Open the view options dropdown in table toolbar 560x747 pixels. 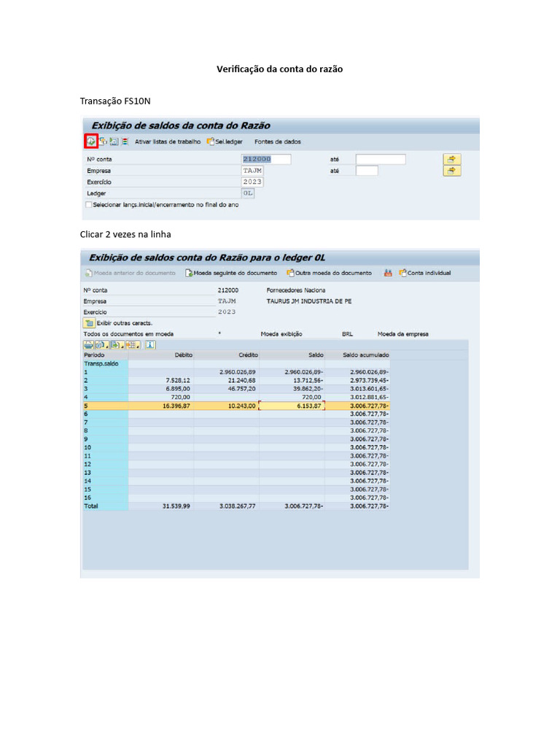(x=101, y=345)
